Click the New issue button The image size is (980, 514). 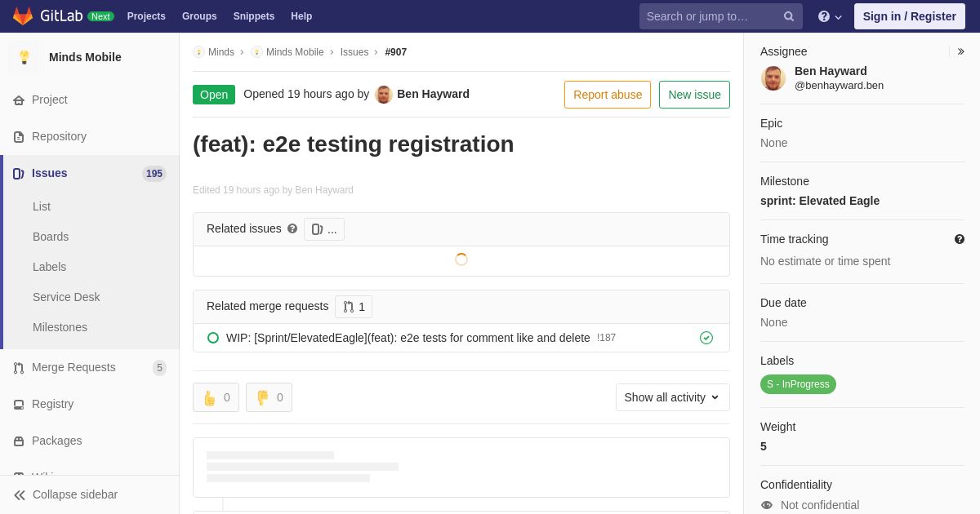point(694,95)
